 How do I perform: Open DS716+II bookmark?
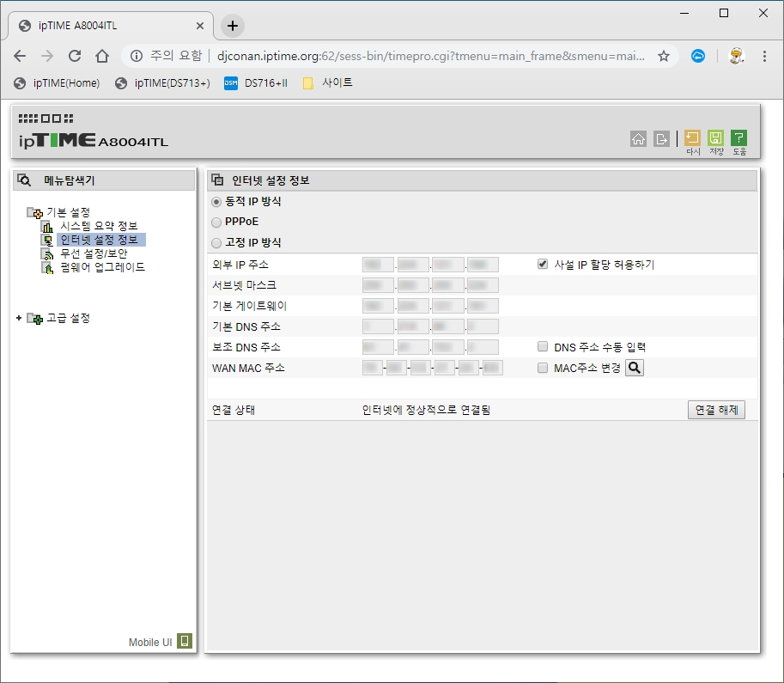256,83
